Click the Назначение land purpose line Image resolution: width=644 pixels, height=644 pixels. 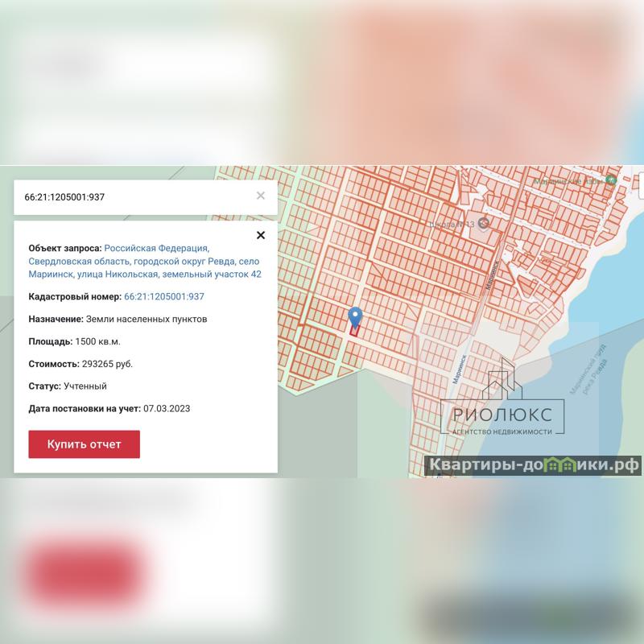pyautogui.click(x=118, y=319)
